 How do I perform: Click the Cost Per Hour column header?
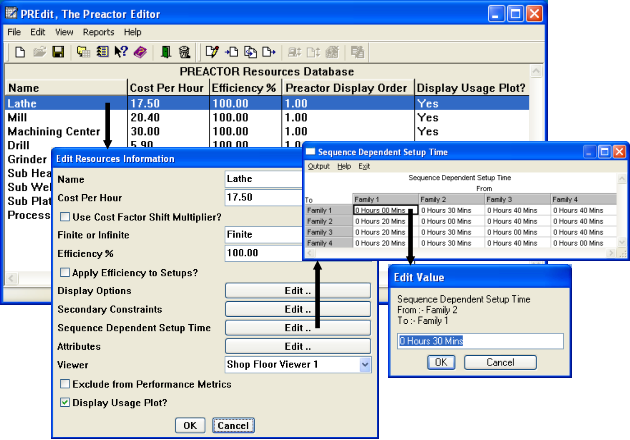167,88
